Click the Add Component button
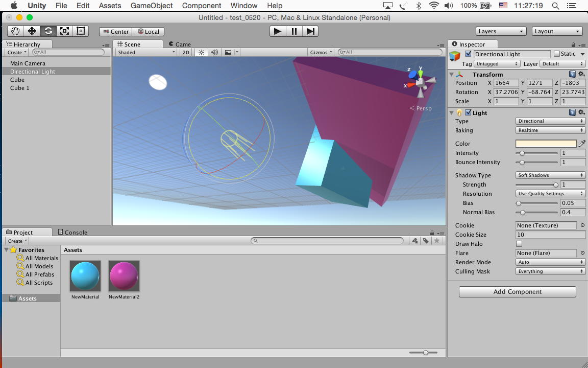The width and height of the screenshot is (588, 368). 517,292
